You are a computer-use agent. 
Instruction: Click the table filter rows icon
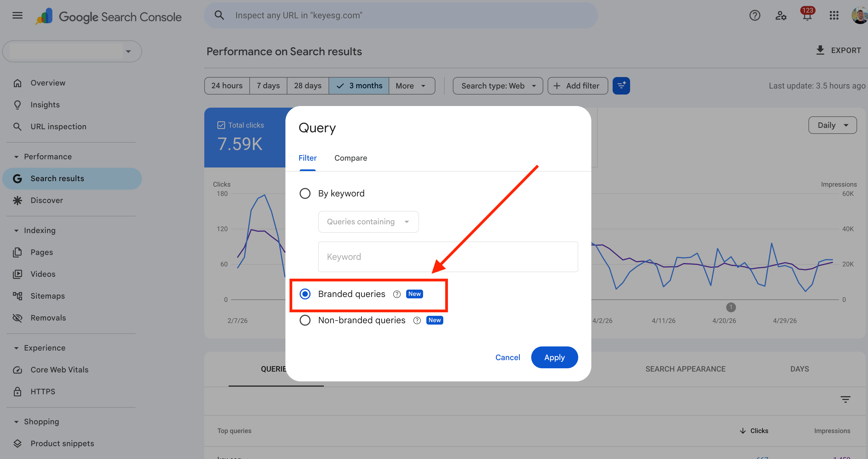click(845, 399)
